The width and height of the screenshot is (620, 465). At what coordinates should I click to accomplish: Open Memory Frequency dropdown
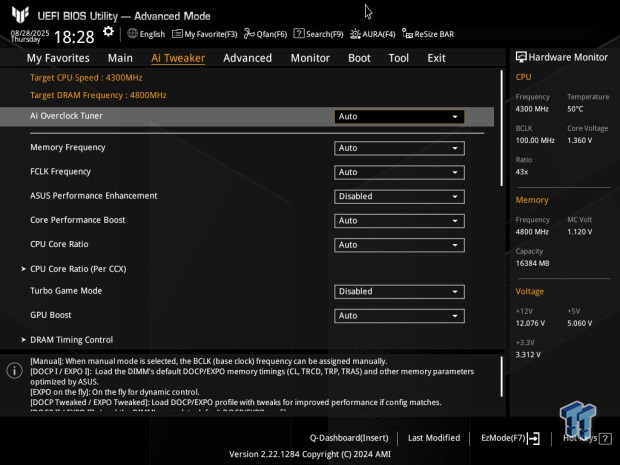point(399,148)
